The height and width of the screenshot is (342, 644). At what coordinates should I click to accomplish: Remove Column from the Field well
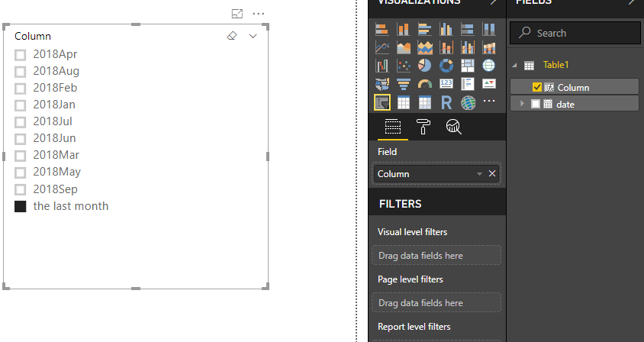click(492, 173)
